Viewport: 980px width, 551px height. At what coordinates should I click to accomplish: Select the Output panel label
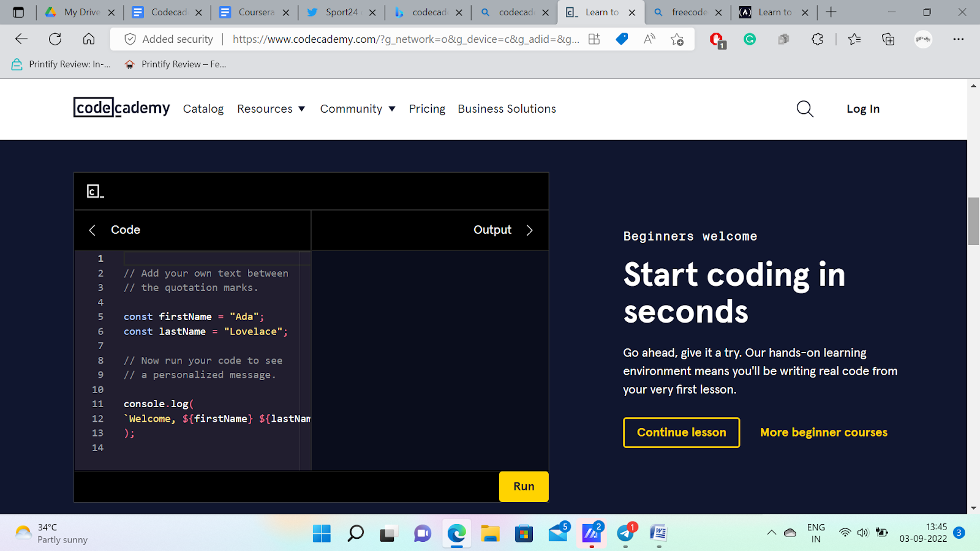pyautogui.click(x=492, y=230)
